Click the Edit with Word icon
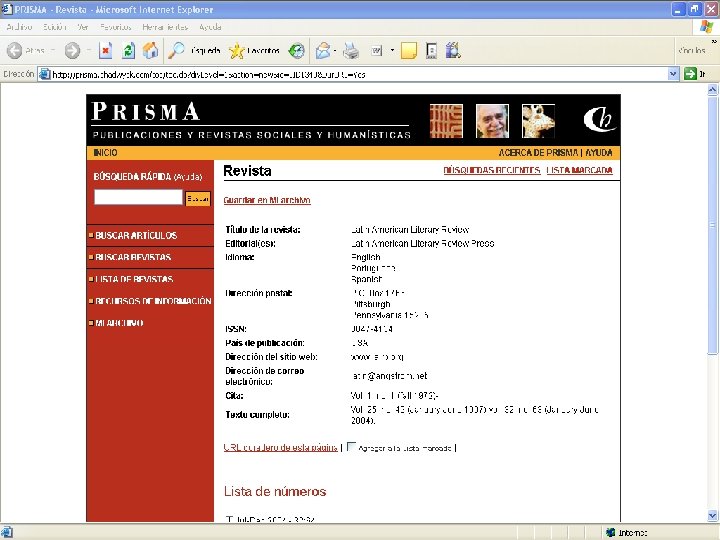The height and width of the screenshot is (540, 720). click(x=377, y=51)
